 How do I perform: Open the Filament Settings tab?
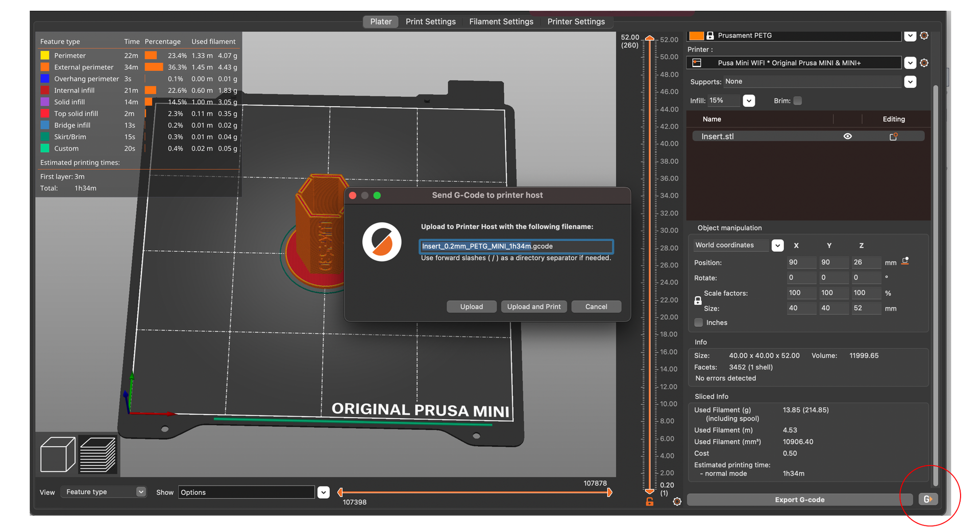501,21
